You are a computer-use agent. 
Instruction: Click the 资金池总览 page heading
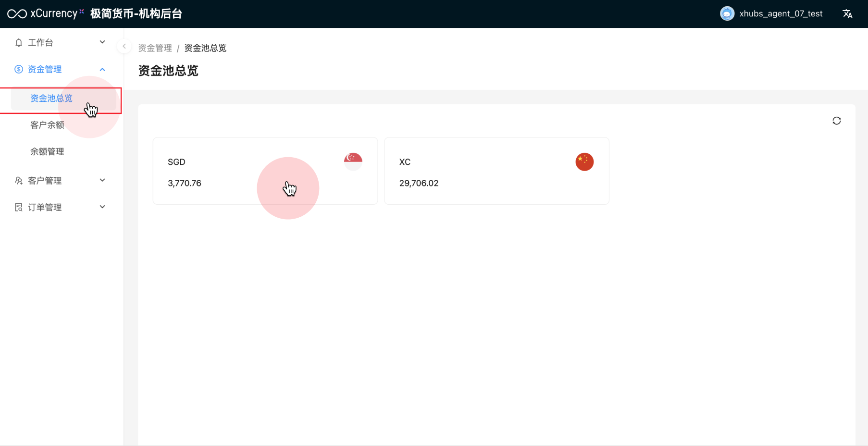168,71
